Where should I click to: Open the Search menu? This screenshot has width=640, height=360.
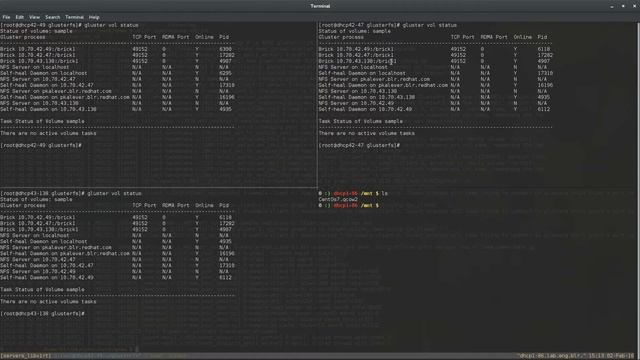coord(52,17)
